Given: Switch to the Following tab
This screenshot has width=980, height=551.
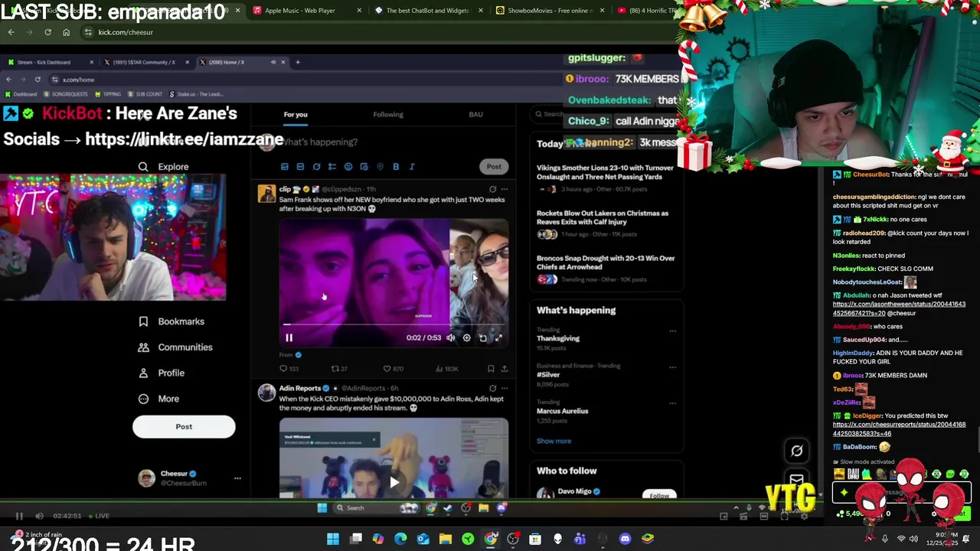Looking at the screenshot, I should [388, 115].
